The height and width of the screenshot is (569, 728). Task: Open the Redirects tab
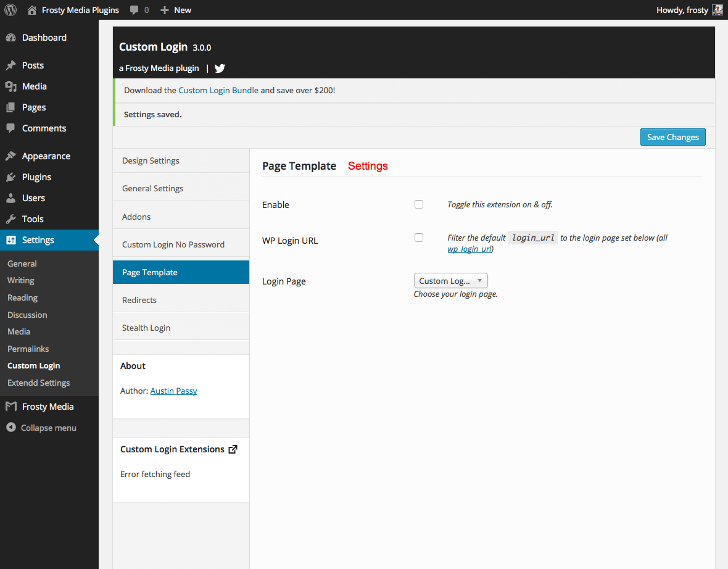pos(181,300)
